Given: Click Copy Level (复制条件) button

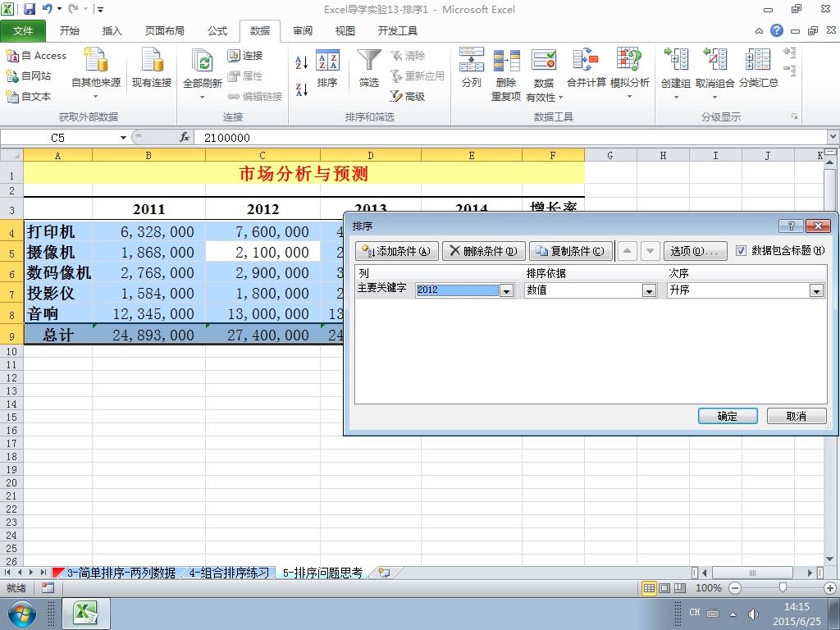Looking at the screenshot, I should [571, 251].
